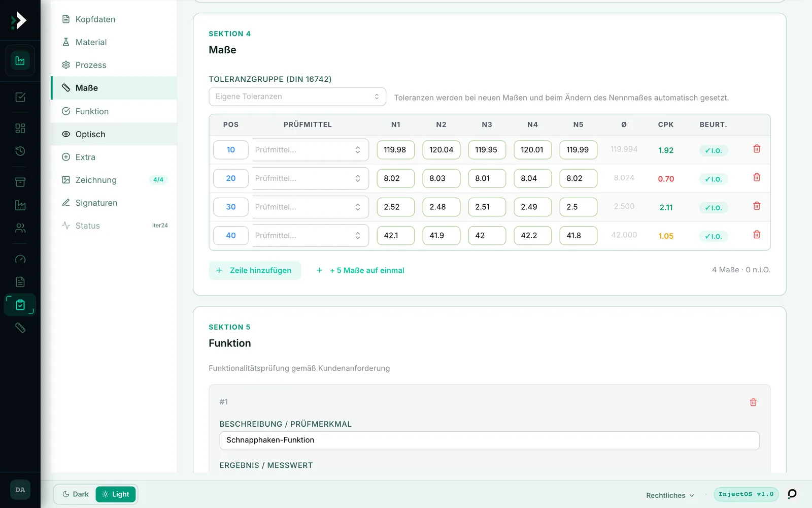This screenshot has height=508, width=812.
Task: Go to Kopfdaten section
Action: (x=114, y=19)
